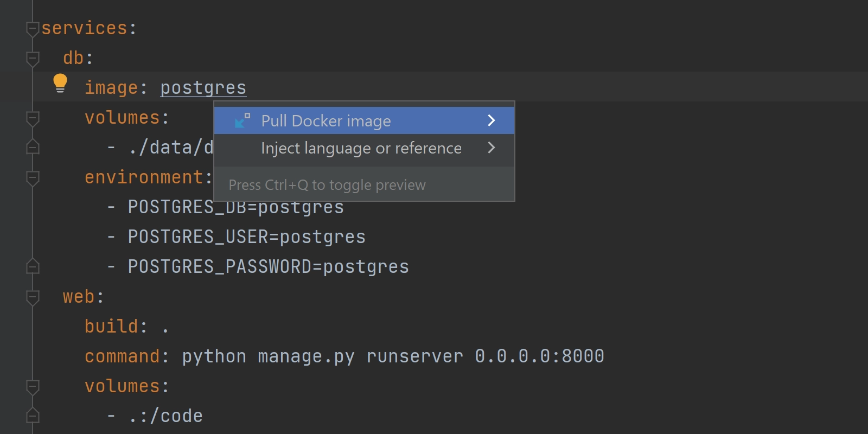Click fold end marker beside POSTGRES_PASSWORD line

(x=33, y=266)
